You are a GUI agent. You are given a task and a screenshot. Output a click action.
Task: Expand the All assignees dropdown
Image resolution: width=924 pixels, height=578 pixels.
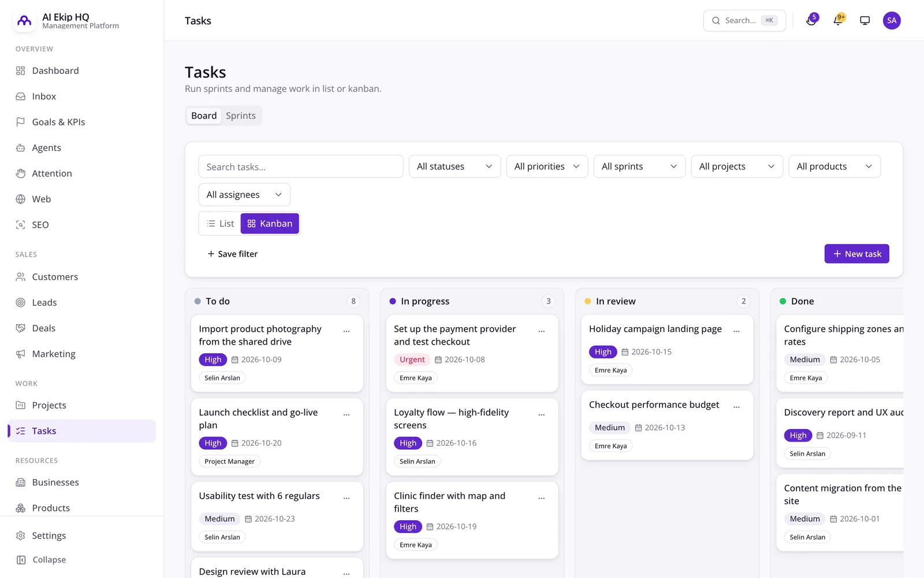point(244,195)
